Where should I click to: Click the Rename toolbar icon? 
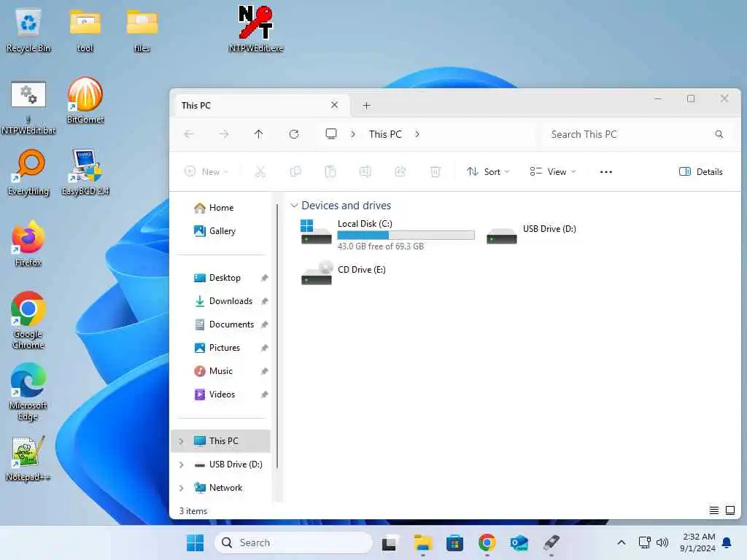coord(365,172)
